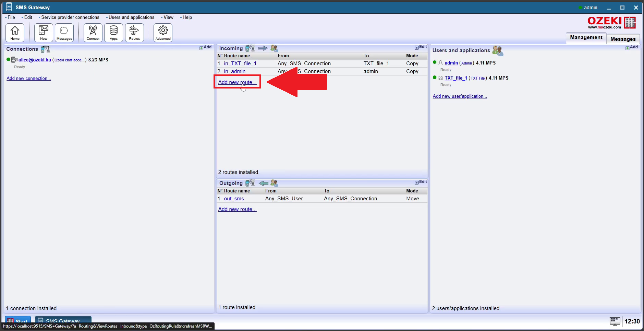
Task: Click Edit in the Incoming routes panel
Action: pos(421,47)
